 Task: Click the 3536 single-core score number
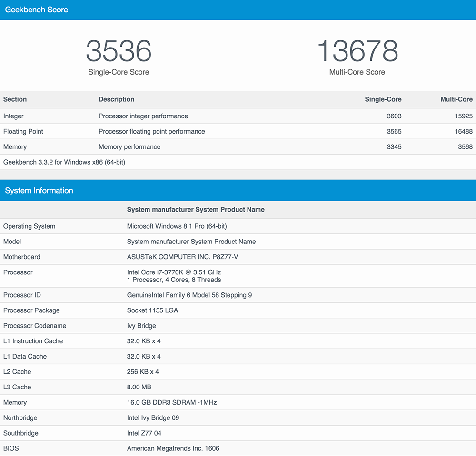pos(119,51)
